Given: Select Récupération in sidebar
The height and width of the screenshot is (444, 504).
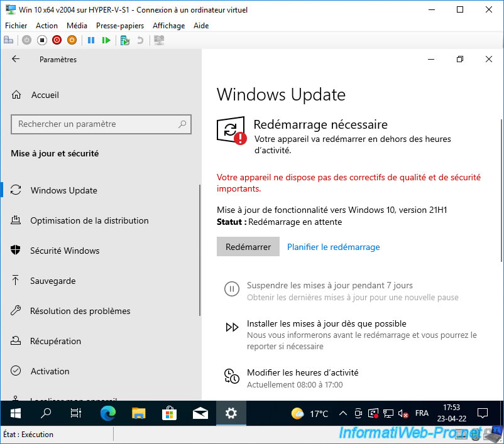Looking at the screenshot, I should 101,341.
